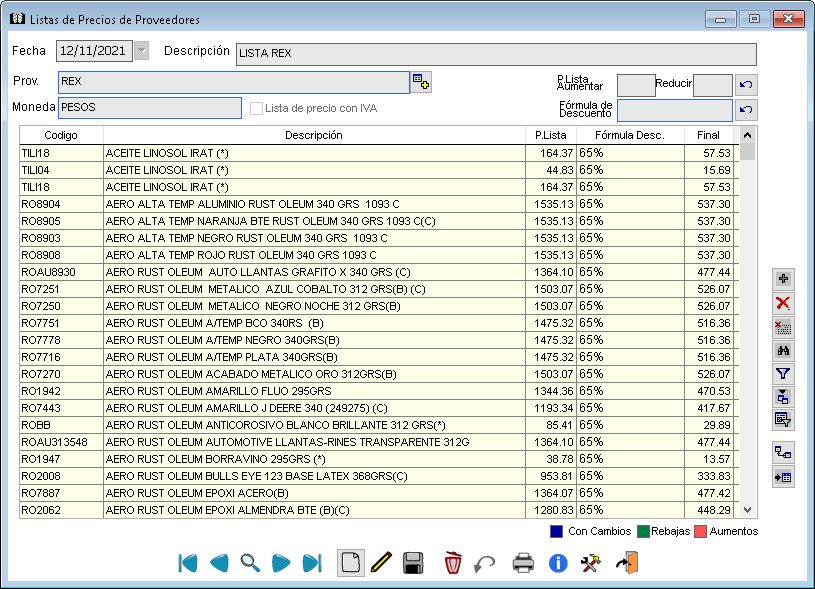Search with the binoculars icon on right sidebar
Screen dimensions: 815x589
click(x=783, y=350)
